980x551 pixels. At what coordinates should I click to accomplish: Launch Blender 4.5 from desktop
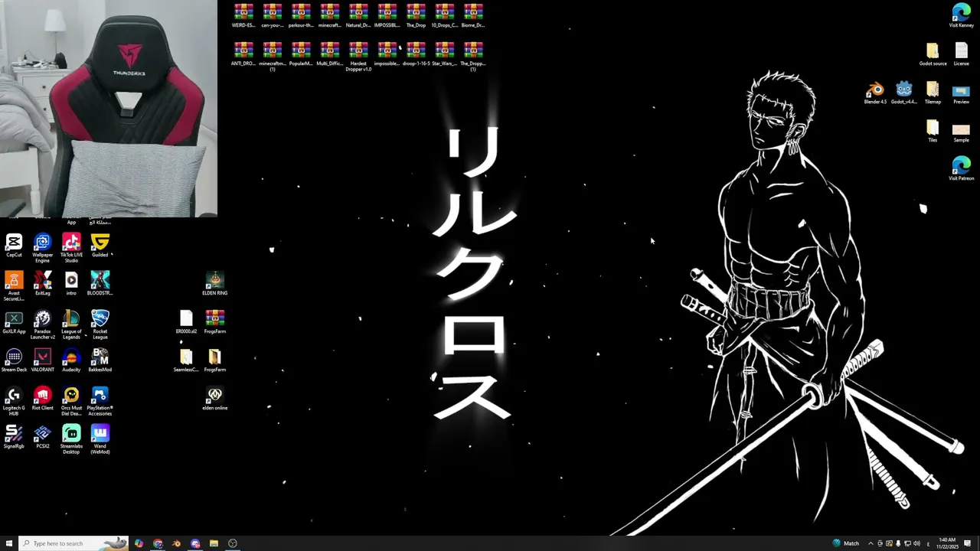[875, 93]
